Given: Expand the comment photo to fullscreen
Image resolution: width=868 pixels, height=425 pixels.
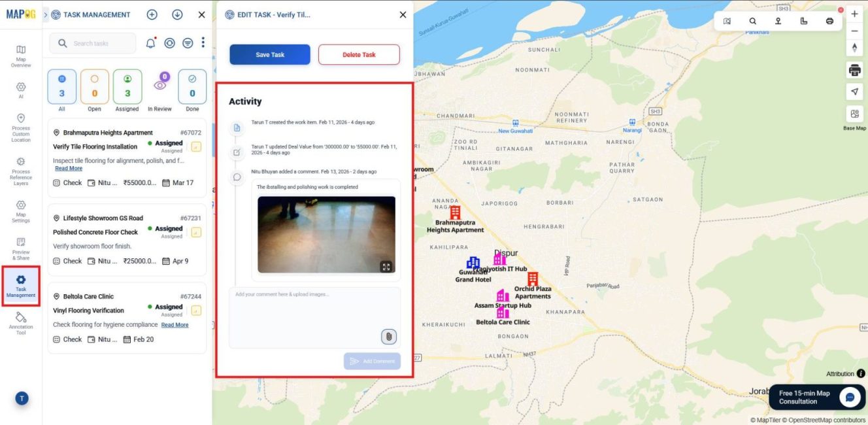Looking at the screenshot, I should 386,265.
